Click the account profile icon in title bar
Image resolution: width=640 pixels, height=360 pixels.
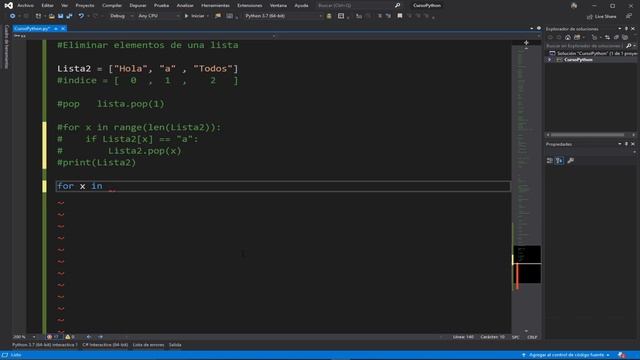[x=574, y=6]
